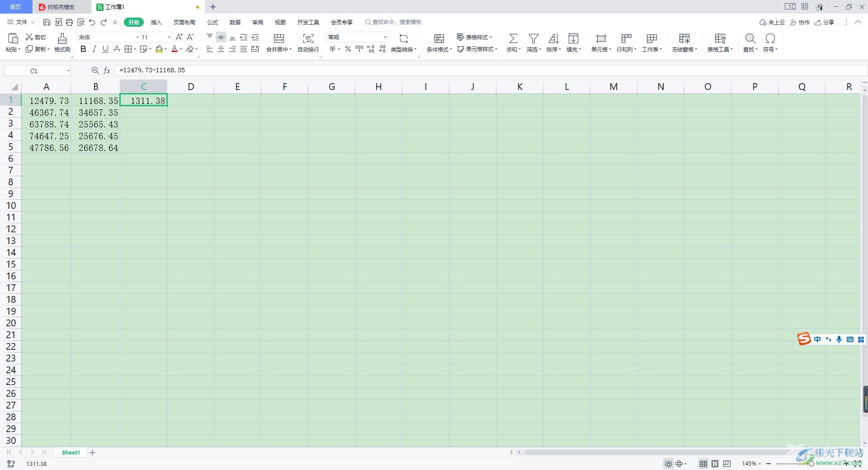The height and width of the screenshot is (470, 868).
Task: Increase font size with A+ icon
Action: (x=179, y=37)
